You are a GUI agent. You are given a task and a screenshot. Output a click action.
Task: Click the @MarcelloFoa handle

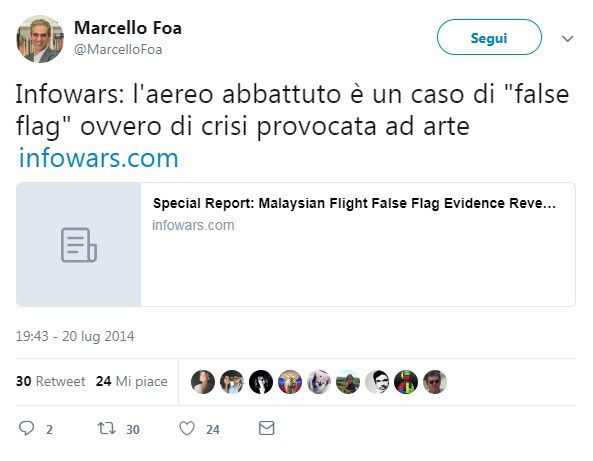[118, 50]
